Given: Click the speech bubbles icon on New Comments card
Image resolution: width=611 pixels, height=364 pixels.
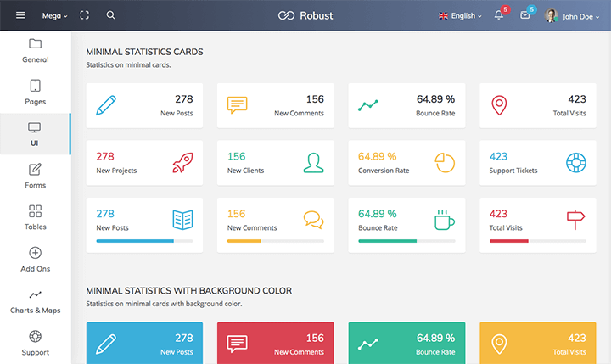Looking at the screenshot, I should (x=314, y=220).
